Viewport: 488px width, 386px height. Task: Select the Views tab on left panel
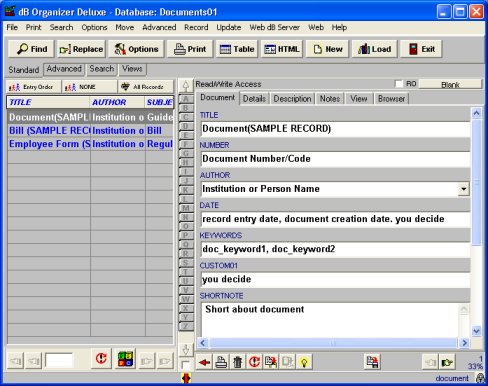[132, 69]
